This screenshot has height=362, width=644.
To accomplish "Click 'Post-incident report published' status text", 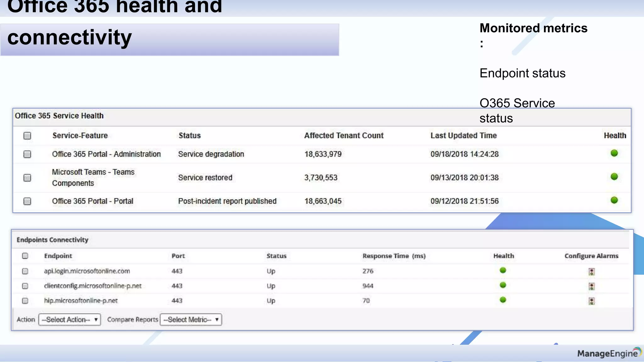I will coord(227,201).
